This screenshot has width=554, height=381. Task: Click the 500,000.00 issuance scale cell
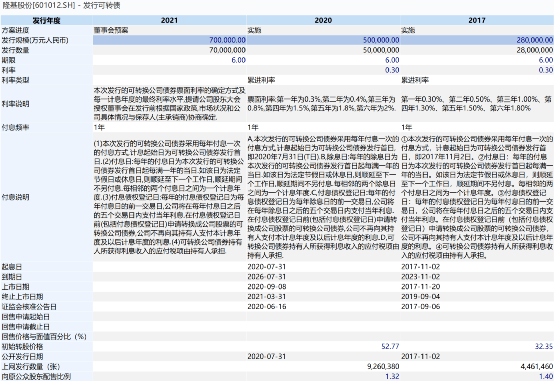point(323,40)
